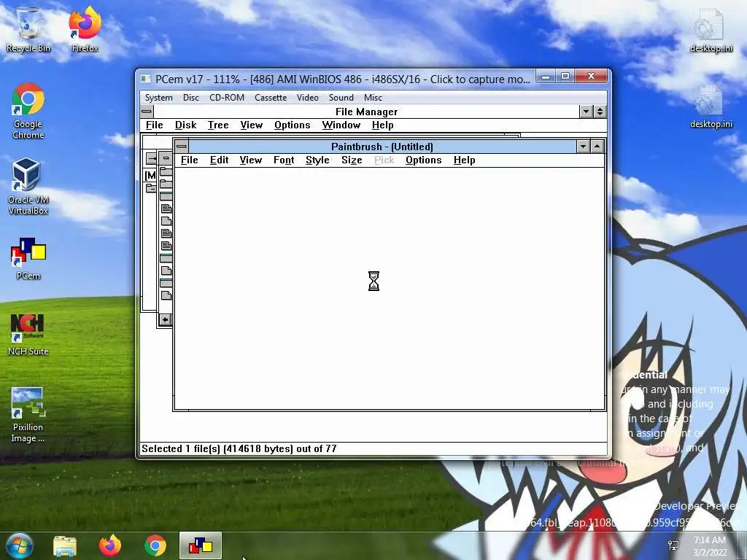Click the File Manager status bar text

pos(239,448)
